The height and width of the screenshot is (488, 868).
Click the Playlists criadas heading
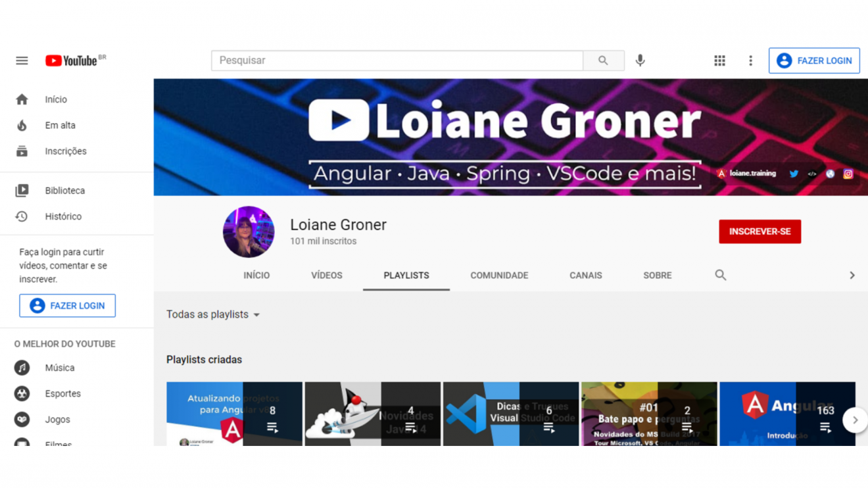pyautogui.click(x=204, y=360)
